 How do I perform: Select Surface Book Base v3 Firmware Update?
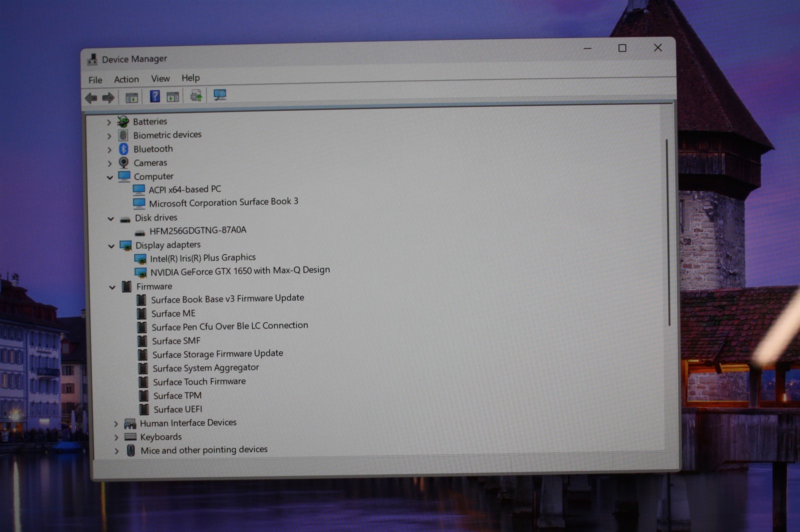[x=228, y=298]
